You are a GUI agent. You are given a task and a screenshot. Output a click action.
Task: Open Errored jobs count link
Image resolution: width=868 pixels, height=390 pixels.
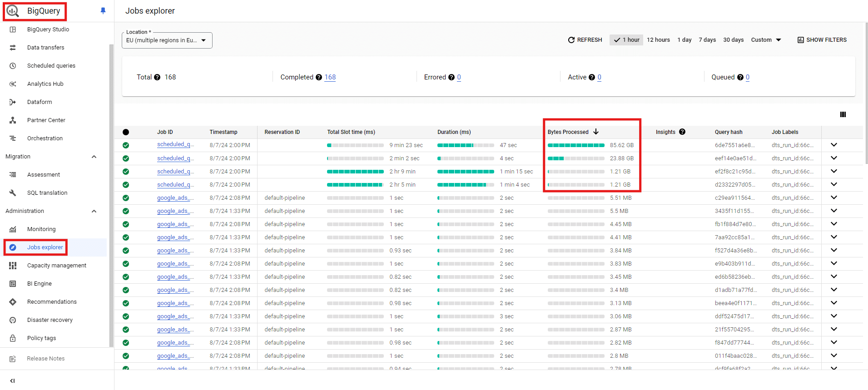coord(459,77)
